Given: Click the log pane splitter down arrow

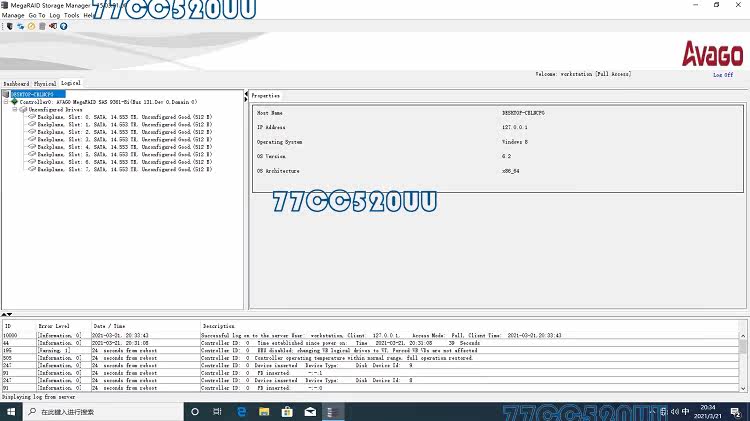Looking at the screenshot, I should point(10,314).
